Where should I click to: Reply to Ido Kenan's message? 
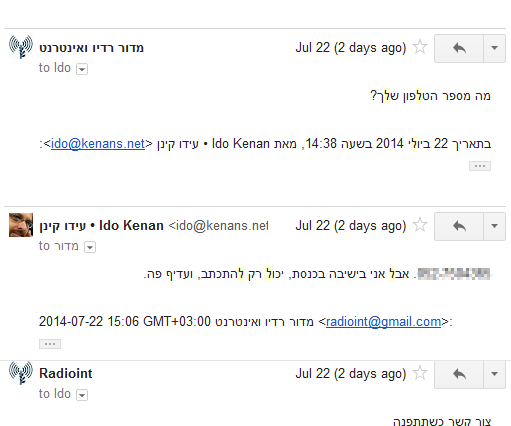pyautogui.click(x=459, y=226)
